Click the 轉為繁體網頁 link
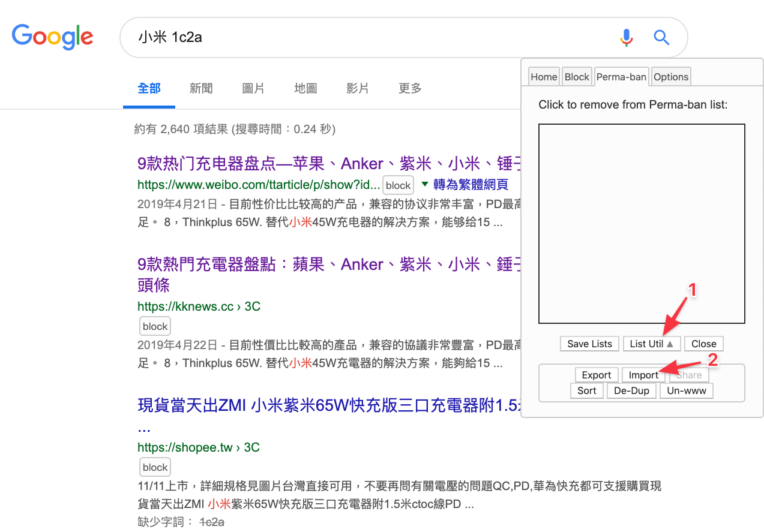 coord(471,185)
